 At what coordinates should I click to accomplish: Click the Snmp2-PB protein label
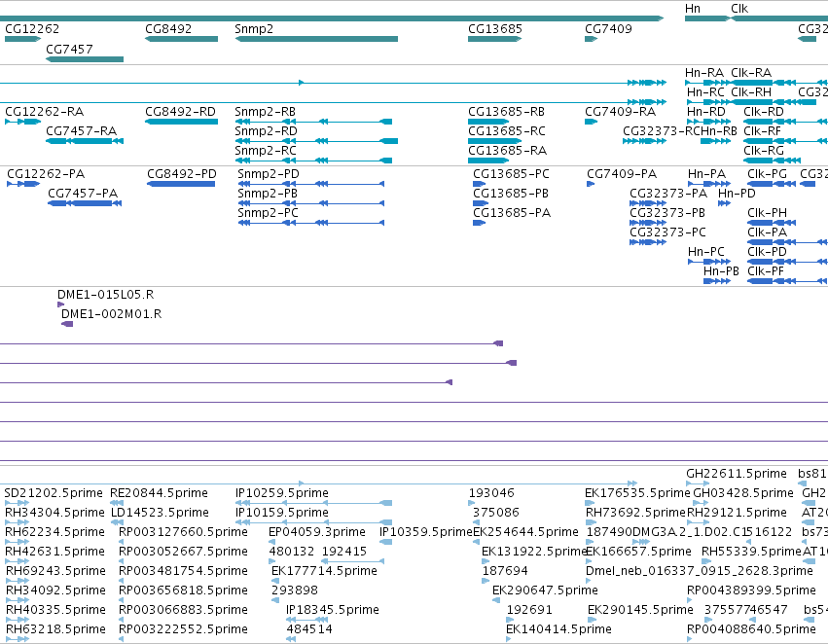268,194
